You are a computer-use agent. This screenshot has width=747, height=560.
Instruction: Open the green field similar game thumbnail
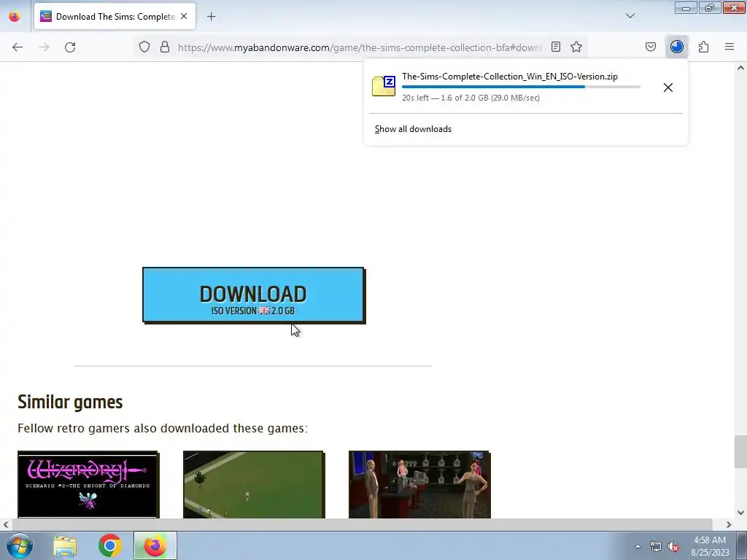[x=254, y=484]
